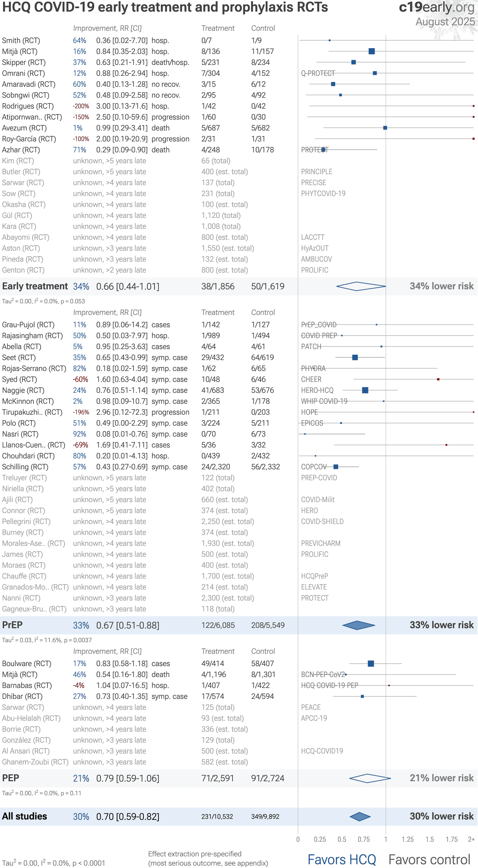Screen dimensions: 478x868
Task: Click the HyAzOUT trial label
Action: 315,248
